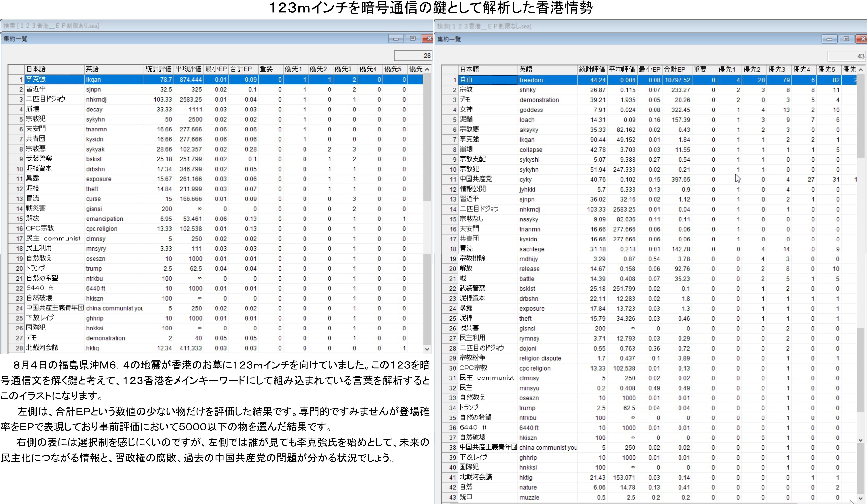The image size is (867, 504).
Task: Minimize the left 集約一覧 window
Action: [x=396, y=39]
